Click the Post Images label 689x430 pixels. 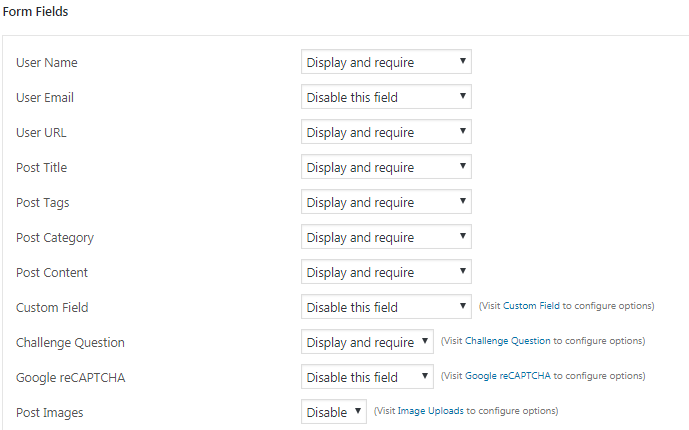point(50,413)
